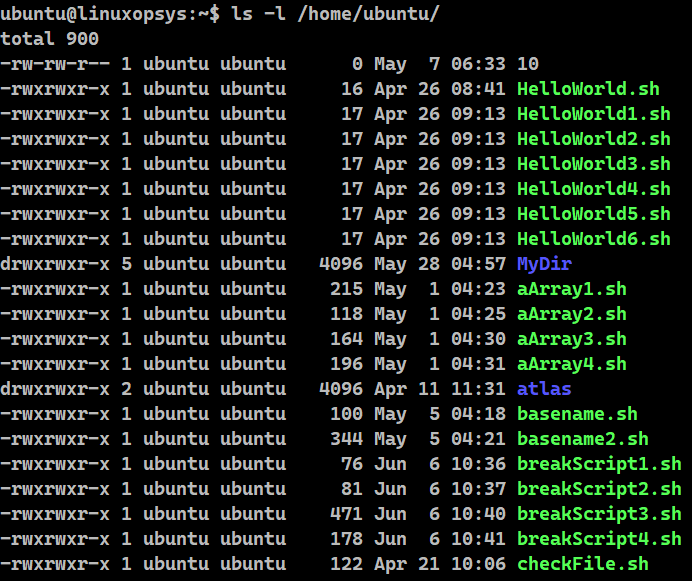Select HelloWorld3.sh in the listing
This screenshot has width=692, height=581.
point(594,164)
